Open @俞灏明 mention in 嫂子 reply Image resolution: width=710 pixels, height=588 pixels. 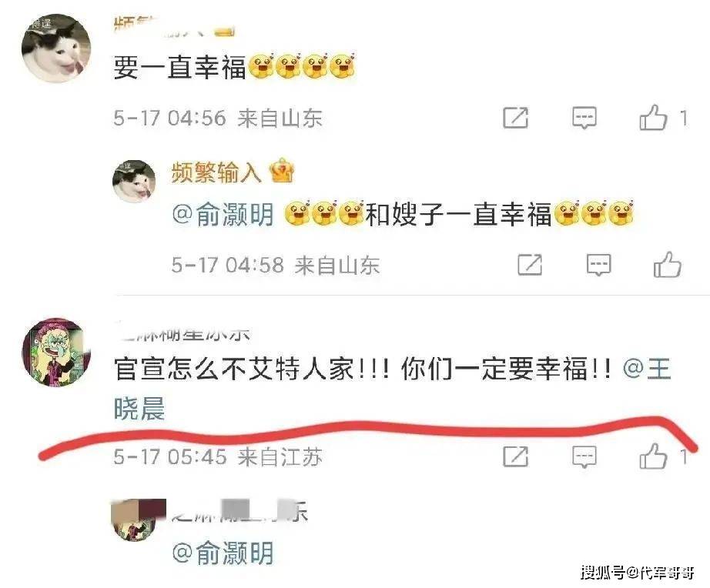[x=223, y=215]
